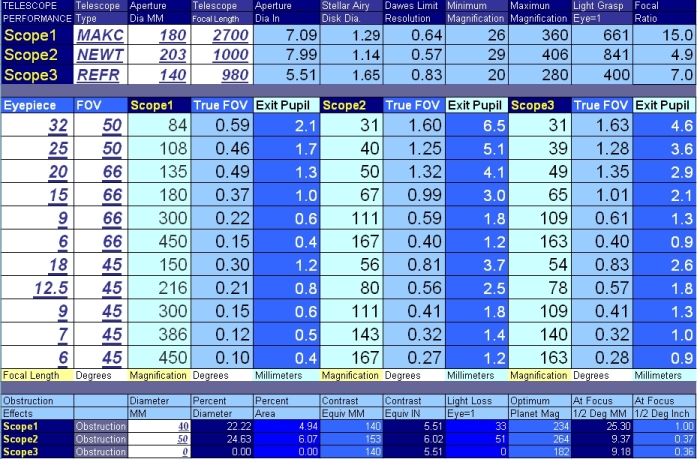Image resolution: width=697 pixels, height=459 pixels.
Task: Select Scope1 at-focus value 25.30
Action: click(x=602, y=426)
